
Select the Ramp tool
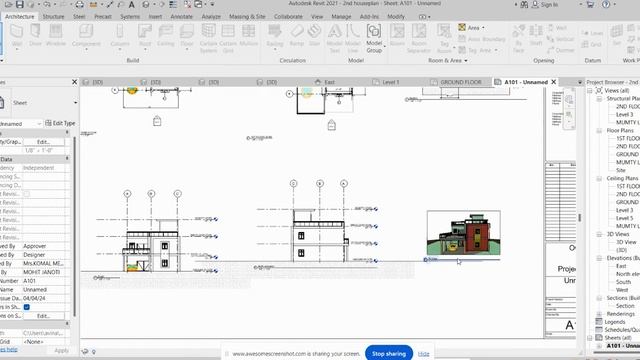tap(297, 35)
